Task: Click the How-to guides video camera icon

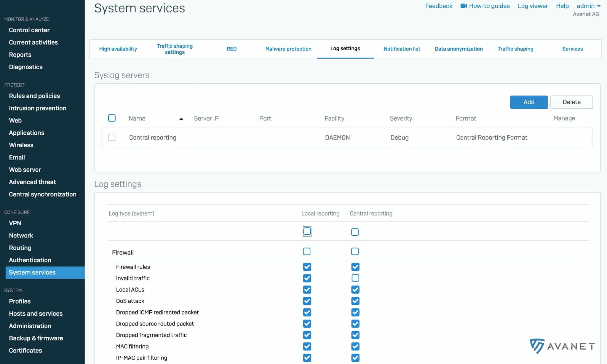Action: coord(464,6)
